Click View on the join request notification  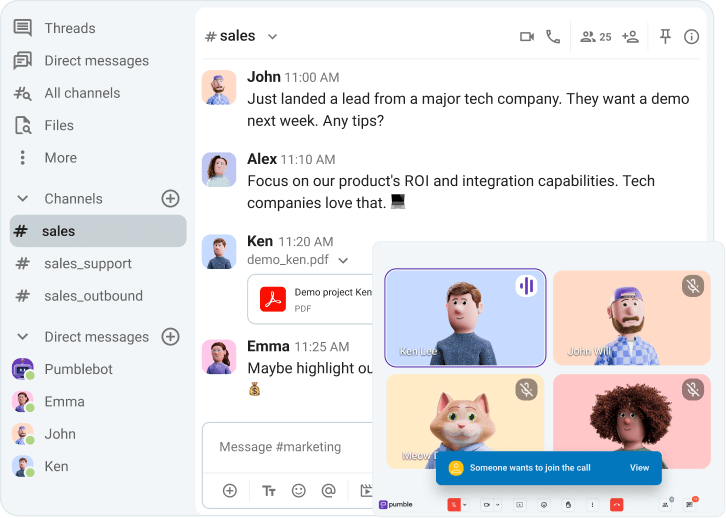click(639, 468)
